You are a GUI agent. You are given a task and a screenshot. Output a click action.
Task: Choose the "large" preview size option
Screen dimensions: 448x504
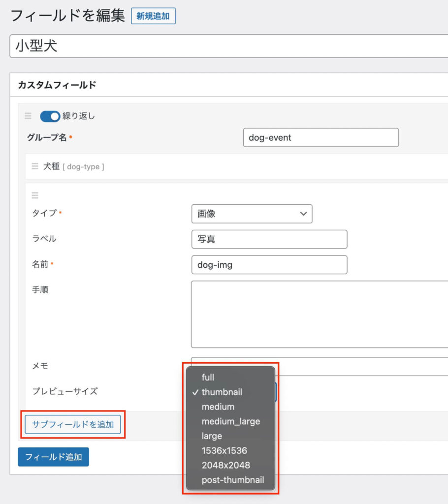[212, 436]
